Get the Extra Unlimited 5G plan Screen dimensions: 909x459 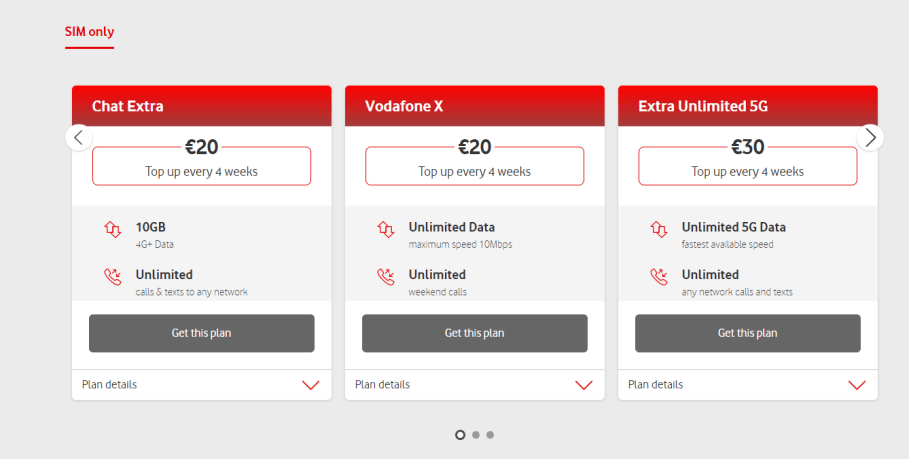pyautogui.click(x=748, y=333)
